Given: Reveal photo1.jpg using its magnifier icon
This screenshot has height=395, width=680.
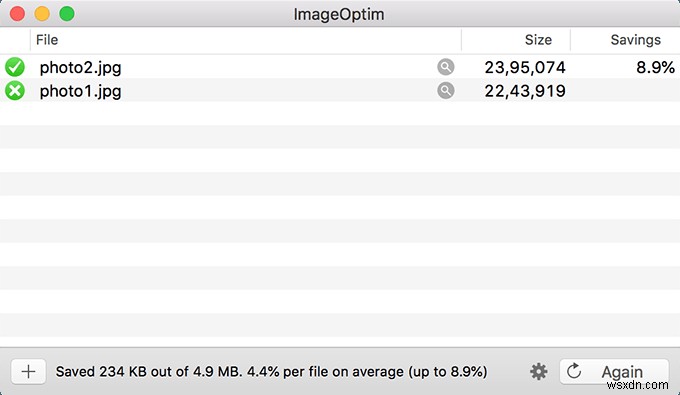Looking at the screenshot, I should [x=445, y=91].
